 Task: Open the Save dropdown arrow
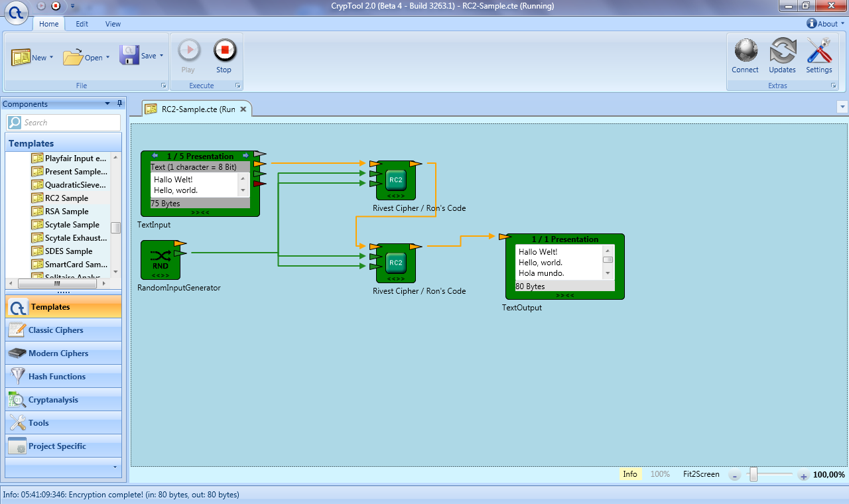pos(162,56)
